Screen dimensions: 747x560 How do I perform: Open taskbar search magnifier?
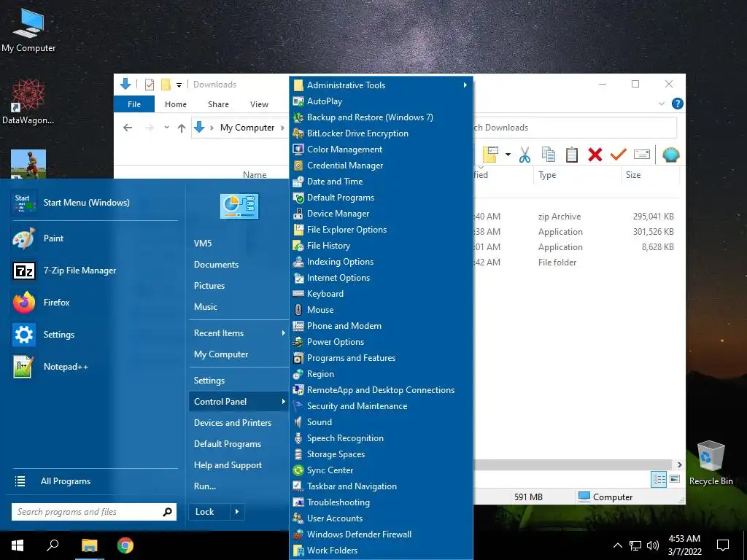53,545
